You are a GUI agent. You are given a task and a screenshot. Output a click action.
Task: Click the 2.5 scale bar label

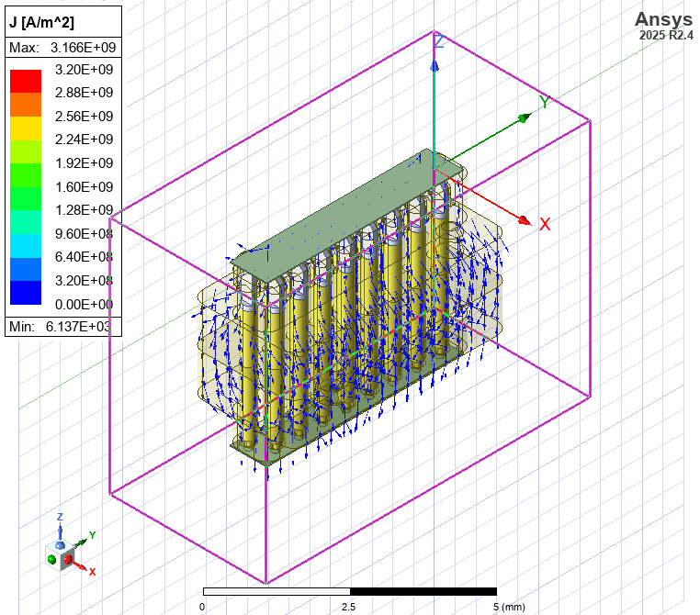[x=349, y=607]
